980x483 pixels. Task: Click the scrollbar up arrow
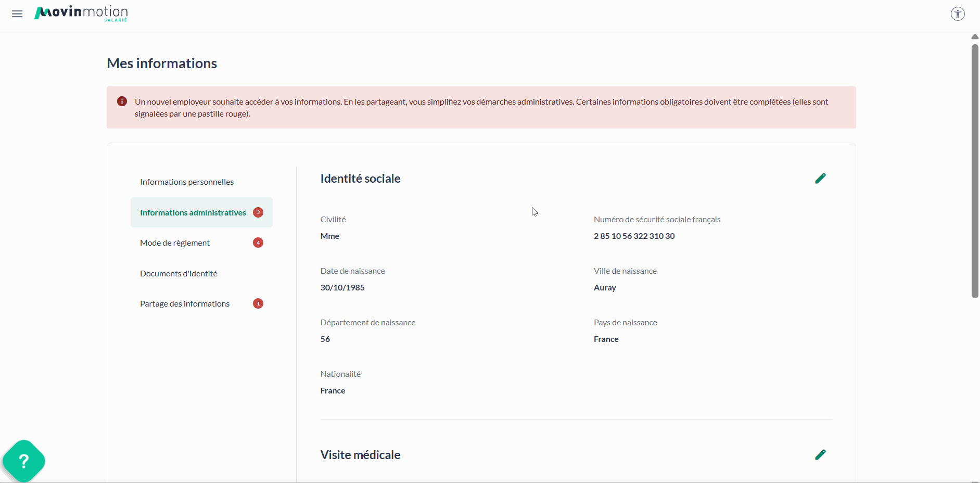point(975,36)
